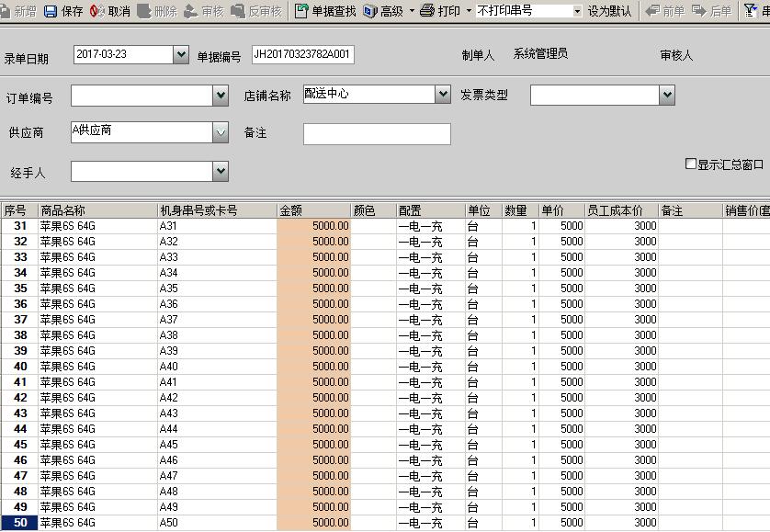Expand the 订单编号 dropdown list
The image size is (770, 532).
tap(221, 96)
